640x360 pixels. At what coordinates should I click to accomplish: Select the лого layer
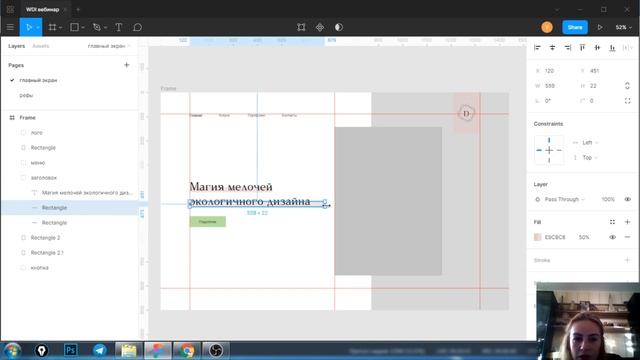click(x=36, y=133)
